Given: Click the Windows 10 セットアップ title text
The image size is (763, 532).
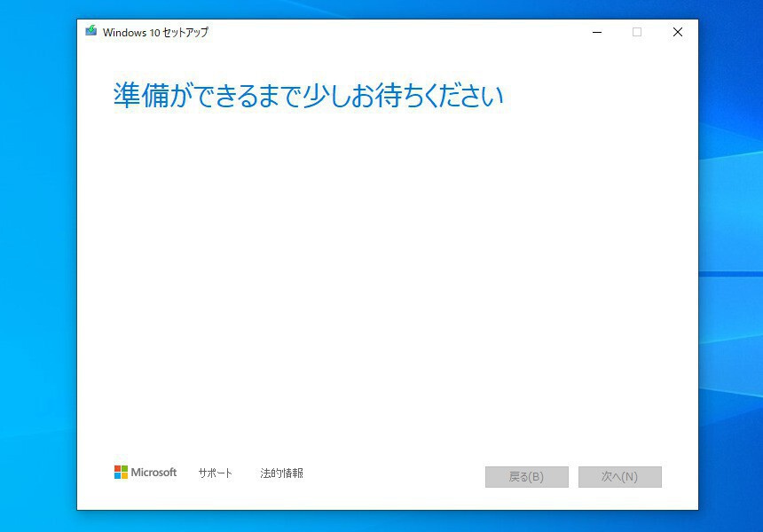Looking at the screenshot, I should coord(155,32).
